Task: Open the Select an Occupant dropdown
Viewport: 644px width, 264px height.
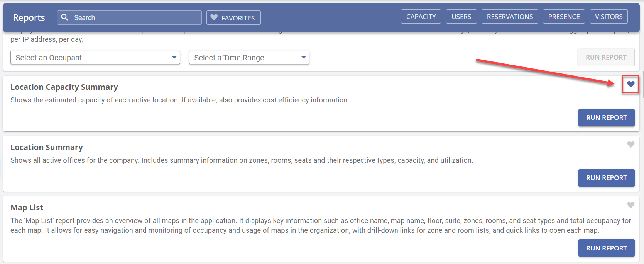Action: tap(95, 58)
